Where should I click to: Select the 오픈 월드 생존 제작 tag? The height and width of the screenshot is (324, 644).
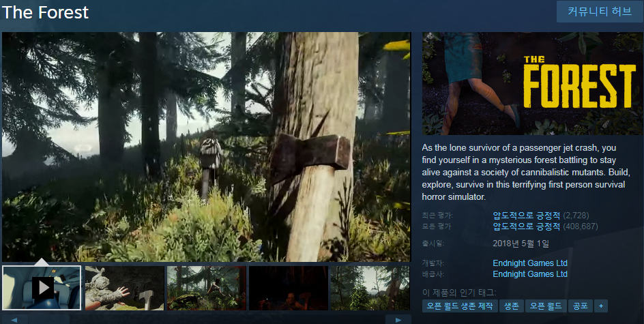tap(460, 306)
